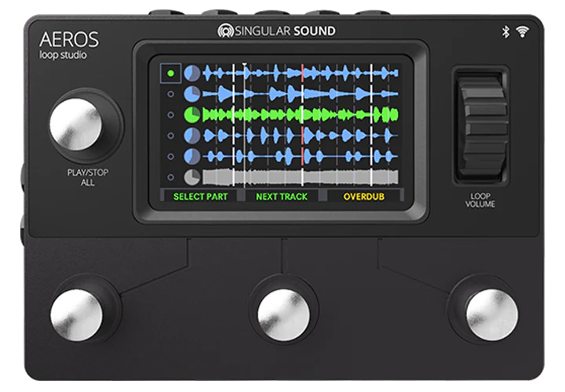Click the green waveform on track three

pos(300,114)
